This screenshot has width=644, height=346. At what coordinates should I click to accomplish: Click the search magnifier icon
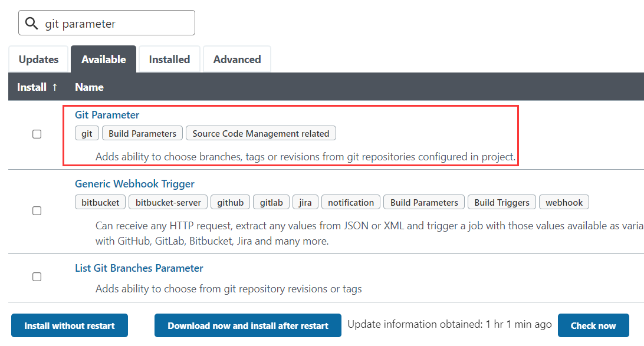(31, 22)
